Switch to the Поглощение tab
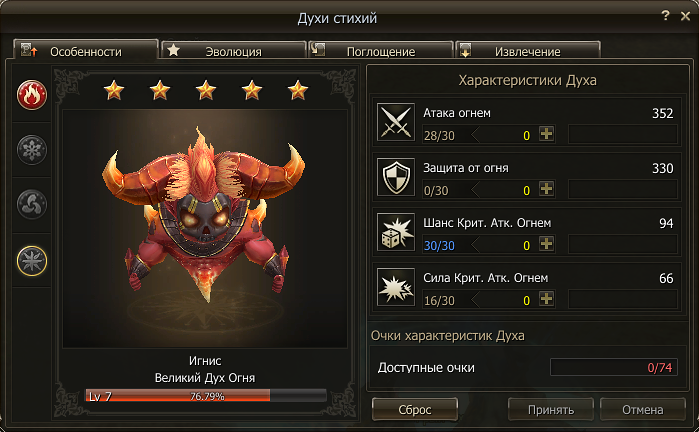The width and height of the screenshot is (699, 432). pyautogui.click(x=381, y=50)
